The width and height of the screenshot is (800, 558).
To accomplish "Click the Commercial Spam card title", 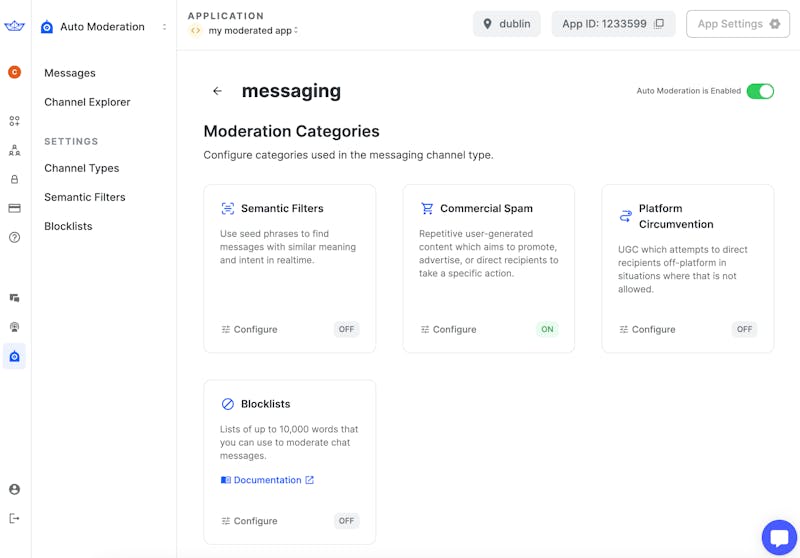I will point(486,209).
